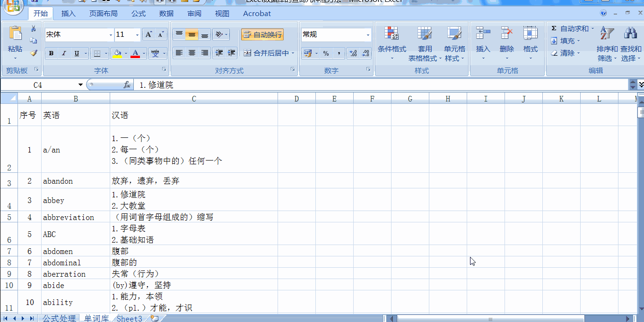Center text horizontally
Viewport: 644px width, 322px height.
(x=191, y=53)
